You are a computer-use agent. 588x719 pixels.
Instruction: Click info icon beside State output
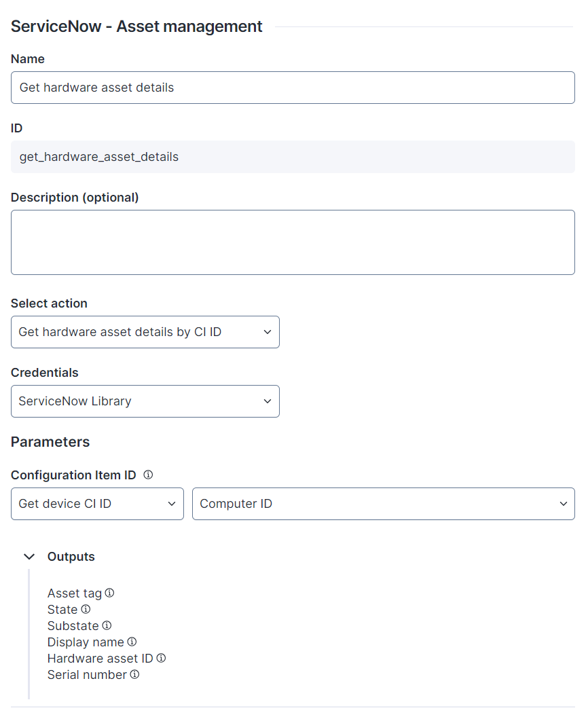point(86,609)
